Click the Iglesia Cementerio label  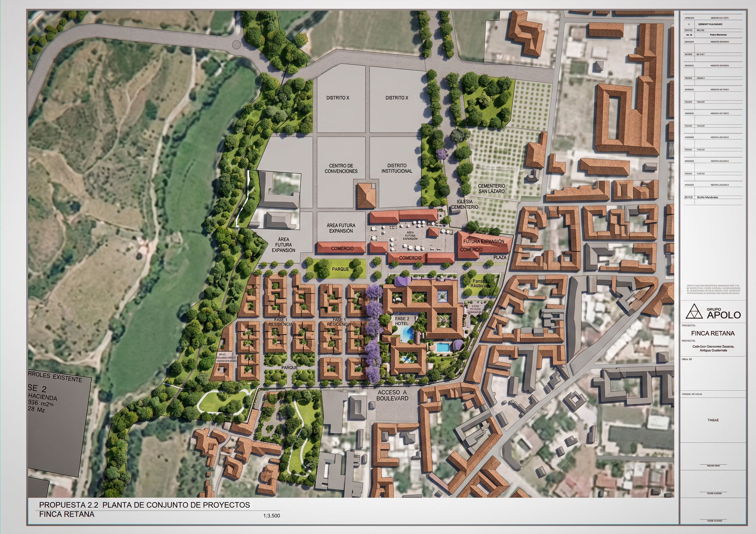[x=464, y=204]
